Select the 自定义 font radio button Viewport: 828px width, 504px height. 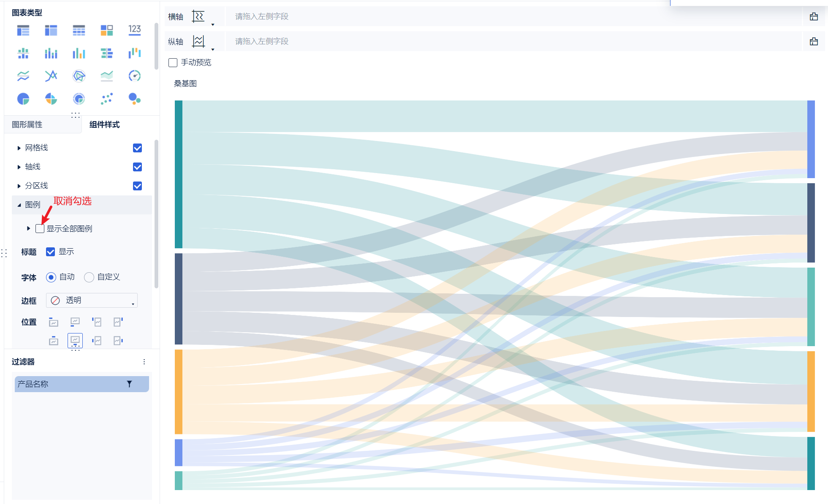[x=89, y=277]
